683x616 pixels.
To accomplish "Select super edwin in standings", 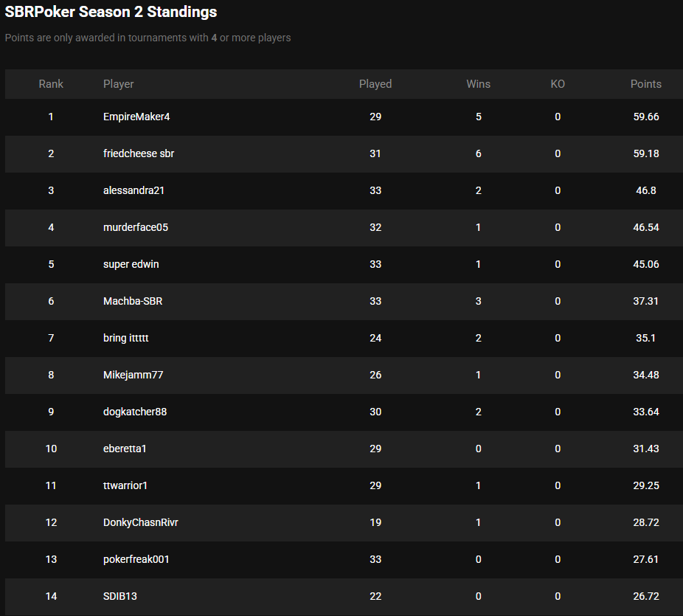I will [x=131, y=264].
